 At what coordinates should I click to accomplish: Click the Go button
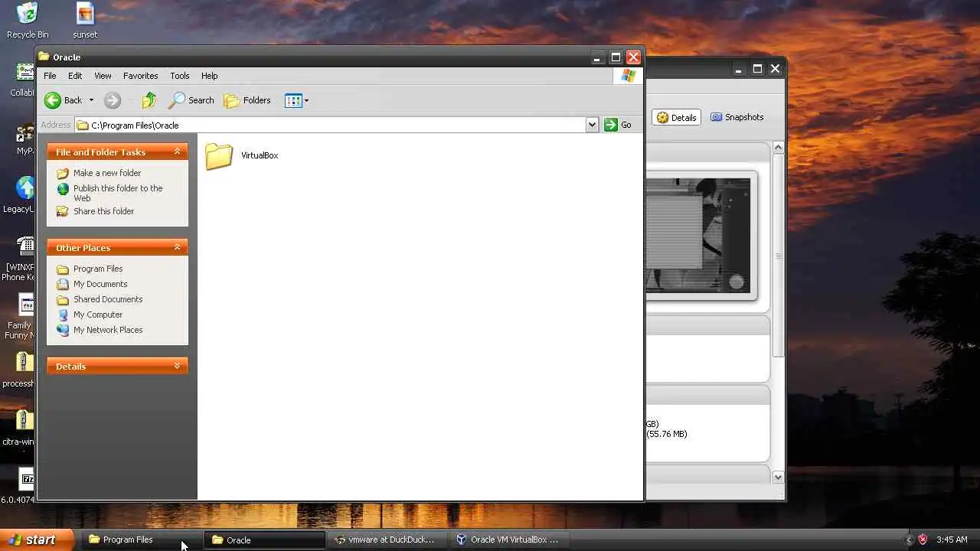619,125
